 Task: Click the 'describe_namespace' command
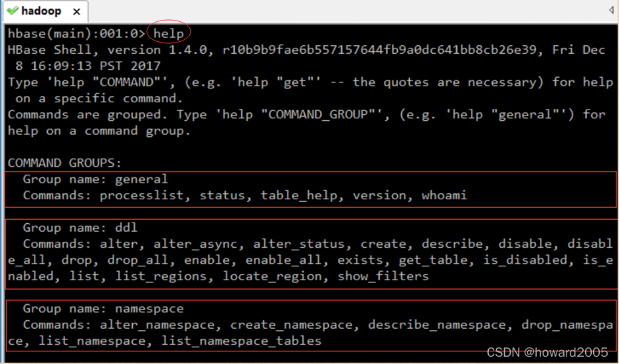coord(436,325)
